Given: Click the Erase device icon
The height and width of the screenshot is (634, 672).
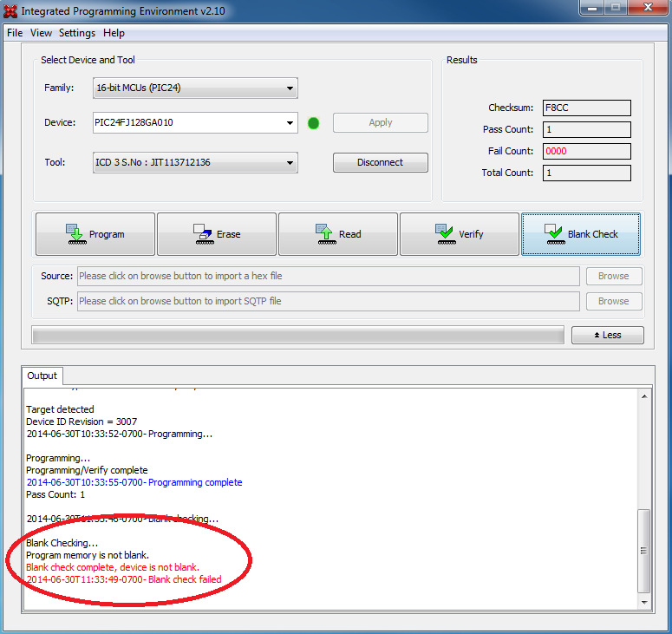Looking at the screenshot, I should (202, 234).
